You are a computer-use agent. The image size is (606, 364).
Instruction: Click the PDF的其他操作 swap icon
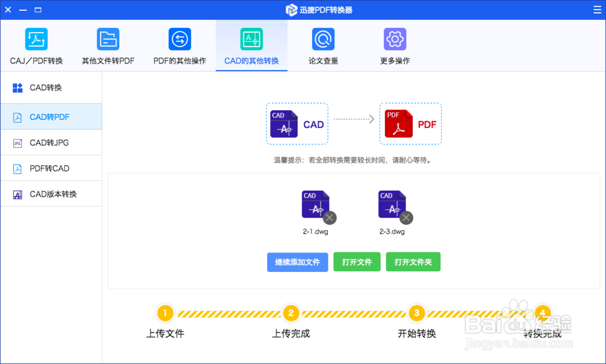180,39
